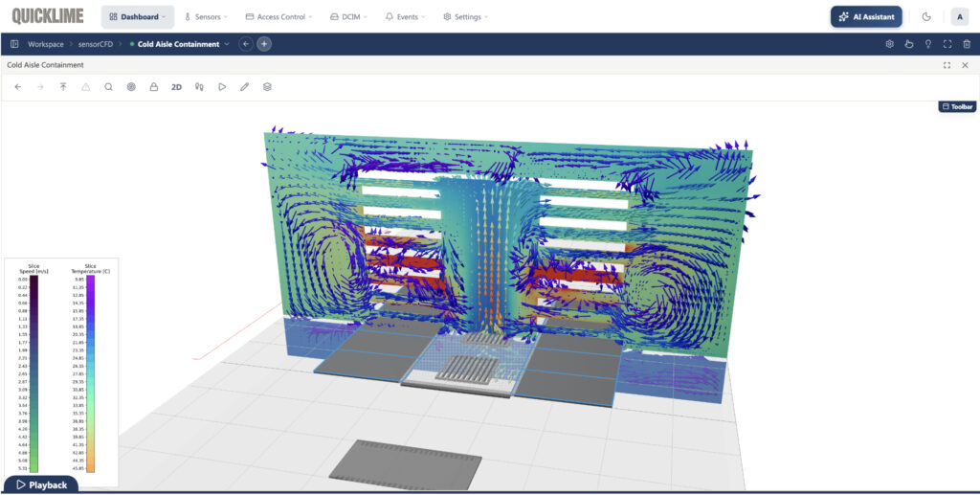Click the QUICKLIME logo
Viewport: 980px width, 495px height.
pyautogui.click(x=48, y=16)
